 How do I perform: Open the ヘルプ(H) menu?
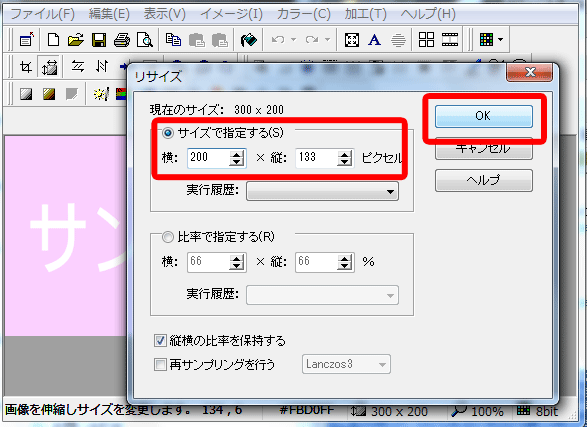point(428,14)
